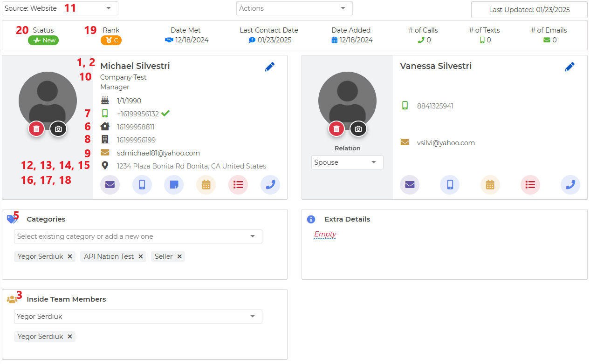Click the birthday cake icon next to 1/1/1990
590x364 pixels.
[x=105, y=101]
